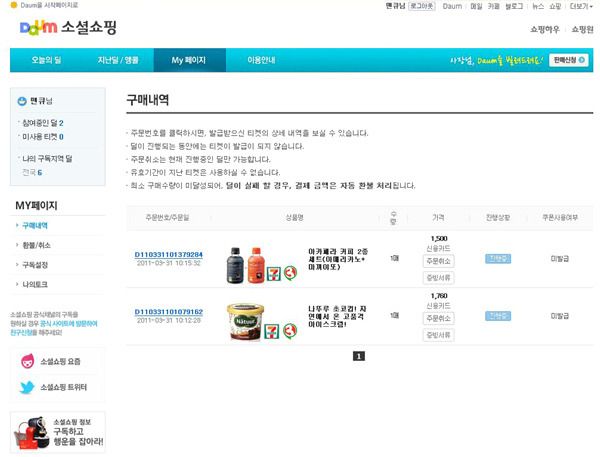The width and height of the screenshot is (600, 457).
Task: Open the Twitter bird icon link
Action: (x=27, y=387)
